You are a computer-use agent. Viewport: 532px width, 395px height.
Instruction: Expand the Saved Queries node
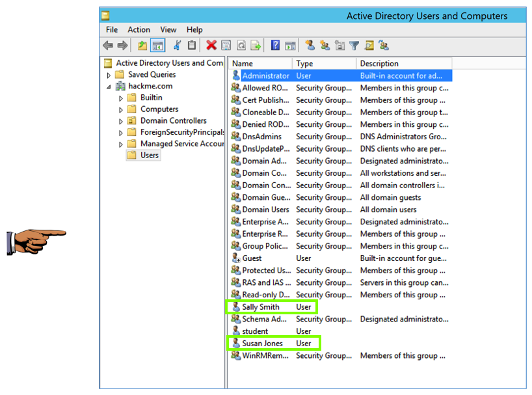(109, 75)
